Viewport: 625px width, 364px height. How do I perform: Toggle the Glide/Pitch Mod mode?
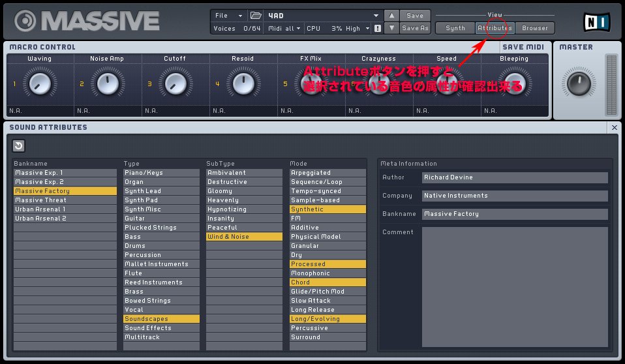pyautogui.click(x=328, y=292)
